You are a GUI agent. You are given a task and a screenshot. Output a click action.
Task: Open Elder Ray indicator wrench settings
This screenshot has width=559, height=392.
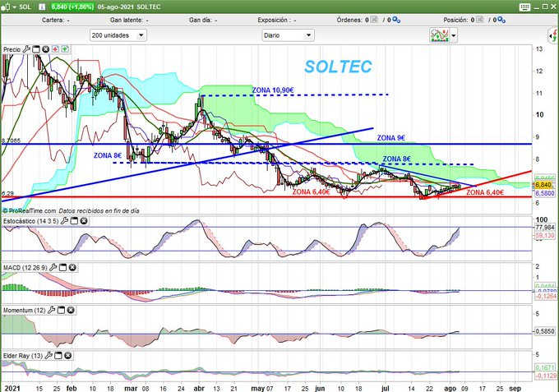(49, 355)
